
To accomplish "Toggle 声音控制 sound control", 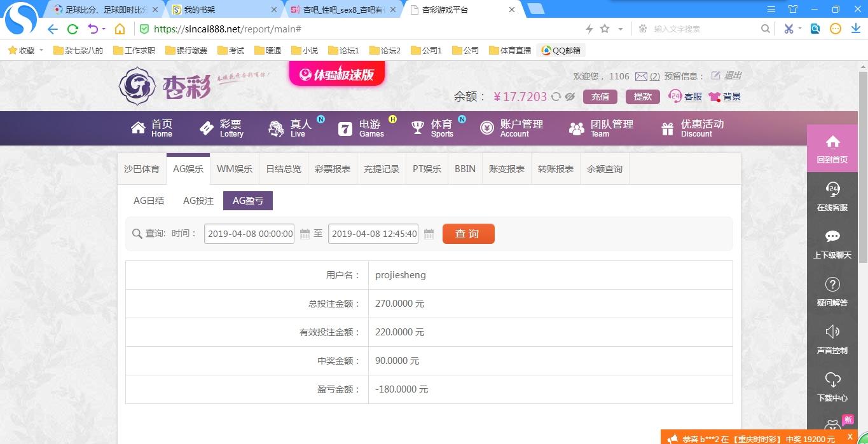I will click(x=832, y=339).
